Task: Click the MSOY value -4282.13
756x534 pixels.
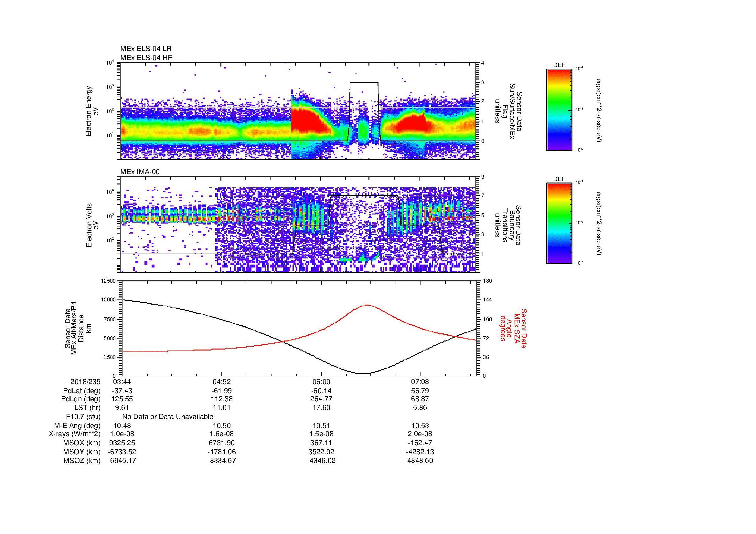Action: pyautogui.click(x=420, y=452)
